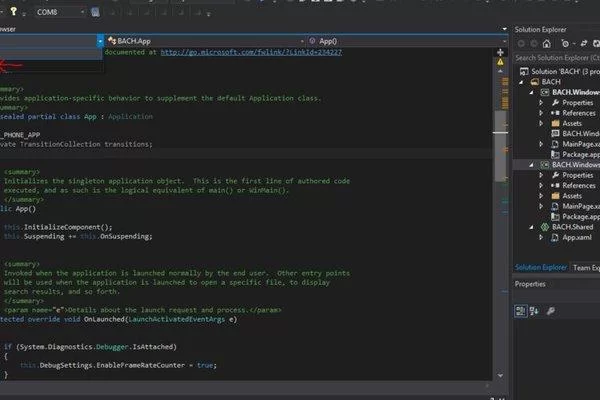The width and height of the screenshot is (600, 400).
Task: Click lower Package.appxmanifest file icon
Action: [555, 217]
